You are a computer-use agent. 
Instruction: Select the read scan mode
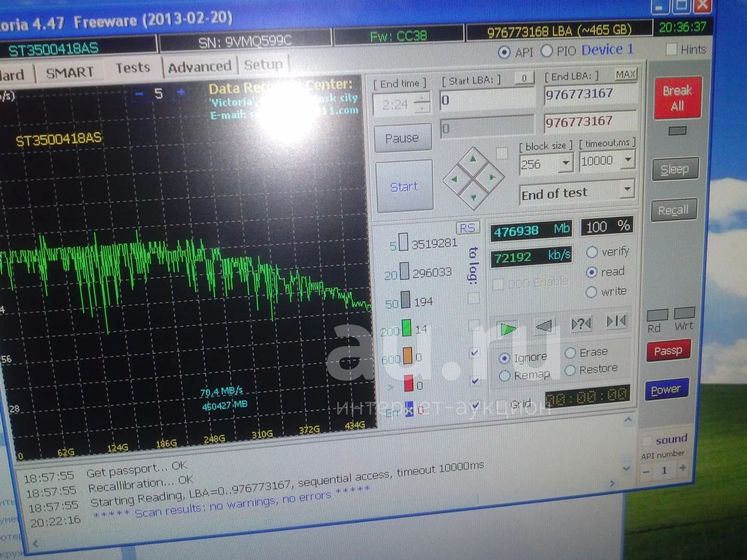pyautogui.click(x=591, y=272)
